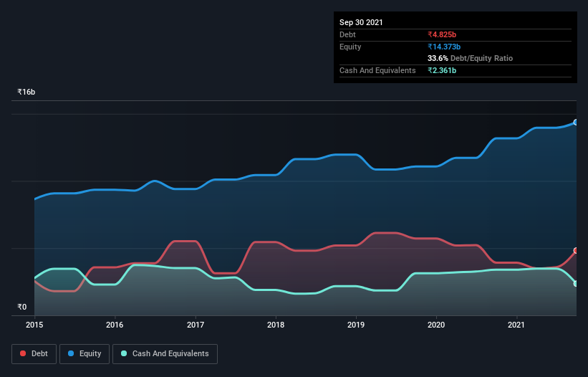Click the ₹16b y-axis label
Screen dimensions: 588x377
(x=26, y=92)
